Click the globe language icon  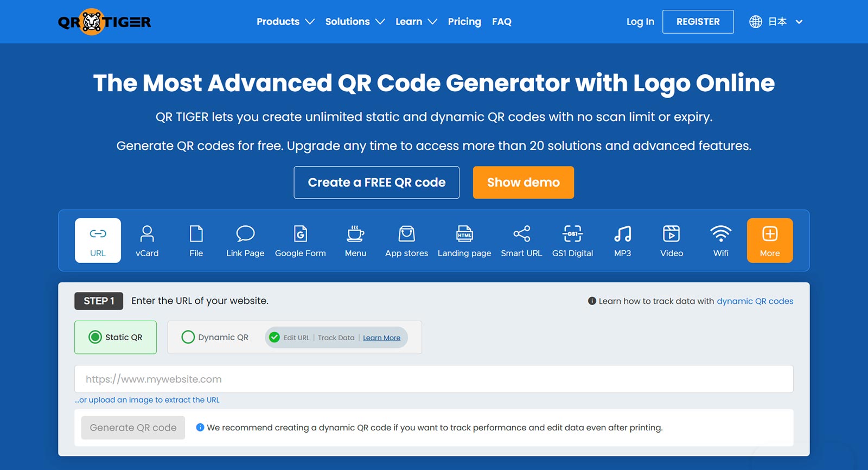coord(756,22)
